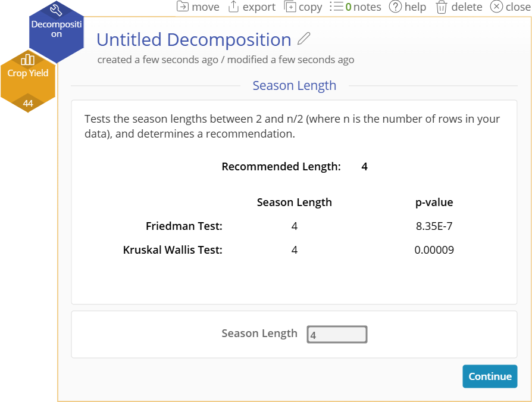Click the move folder icon
This screenshot has height=402, width=532.
[x=183, y=7]
